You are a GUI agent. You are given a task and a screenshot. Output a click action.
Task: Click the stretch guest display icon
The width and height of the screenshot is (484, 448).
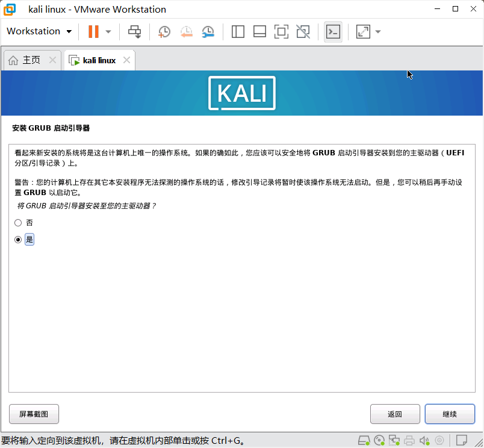click(x=363, y=31)
